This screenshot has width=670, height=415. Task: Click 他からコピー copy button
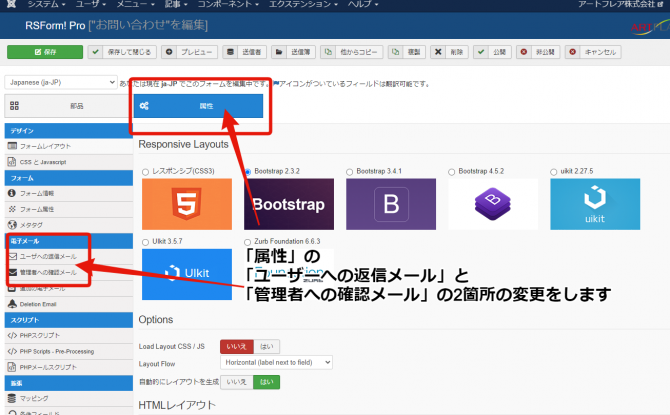(352, 52)
